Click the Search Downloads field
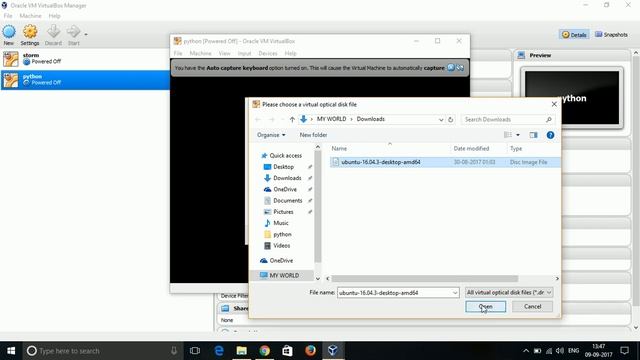640x360 pixels. click(508, 120)
